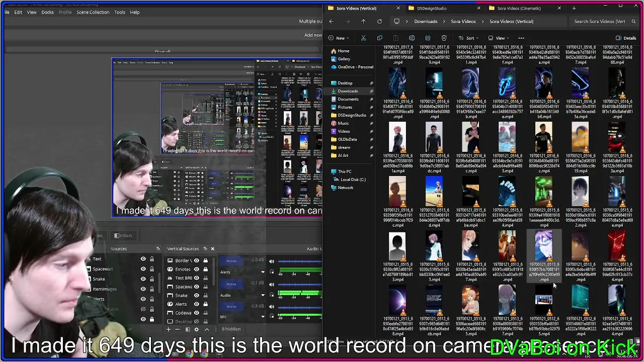This screenshot has height=362, width=644.
Task: Navigate to Downloads in the breadcrumb
Action: point(426,21)
